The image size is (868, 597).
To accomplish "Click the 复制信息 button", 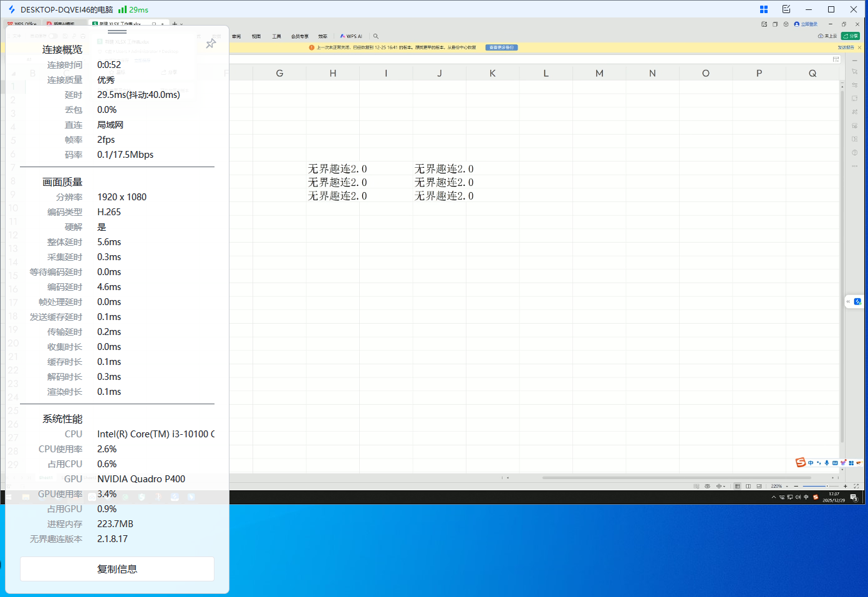I will 117,569.
